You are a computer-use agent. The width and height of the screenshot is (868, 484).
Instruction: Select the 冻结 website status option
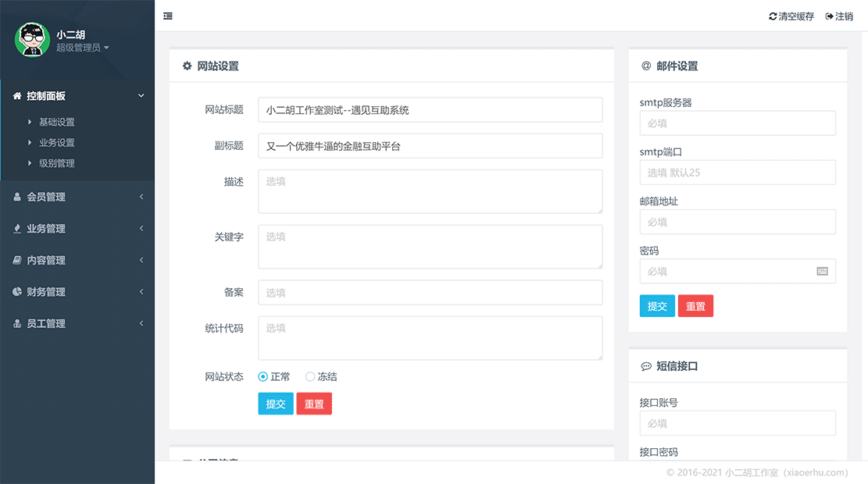309,376
